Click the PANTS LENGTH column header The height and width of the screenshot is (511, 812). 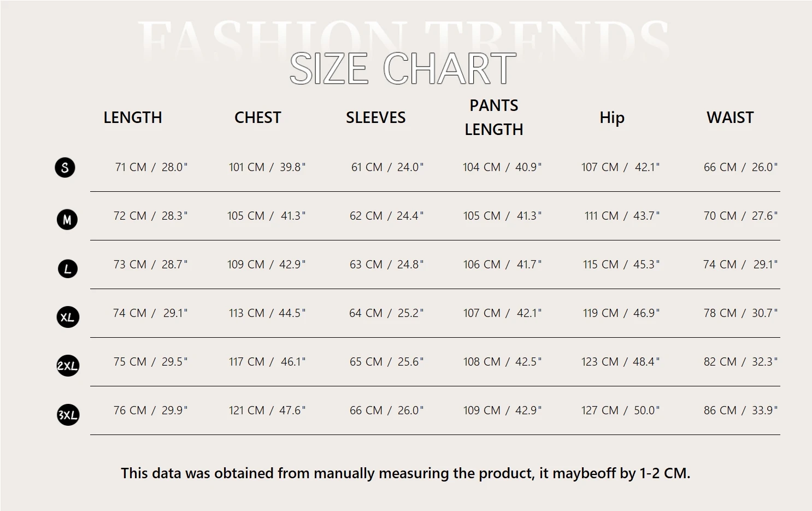tap(494, 118)
